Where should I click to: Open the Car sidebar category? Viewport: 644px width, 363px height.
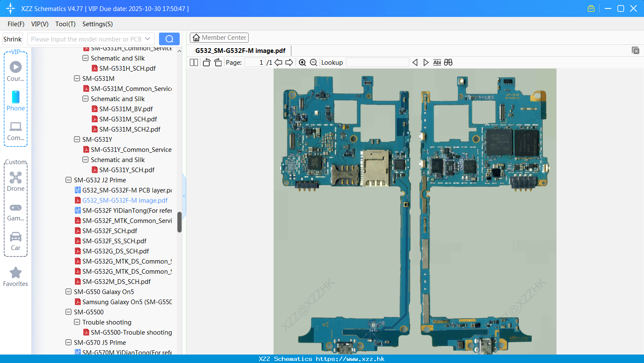[x=16, y=241]
